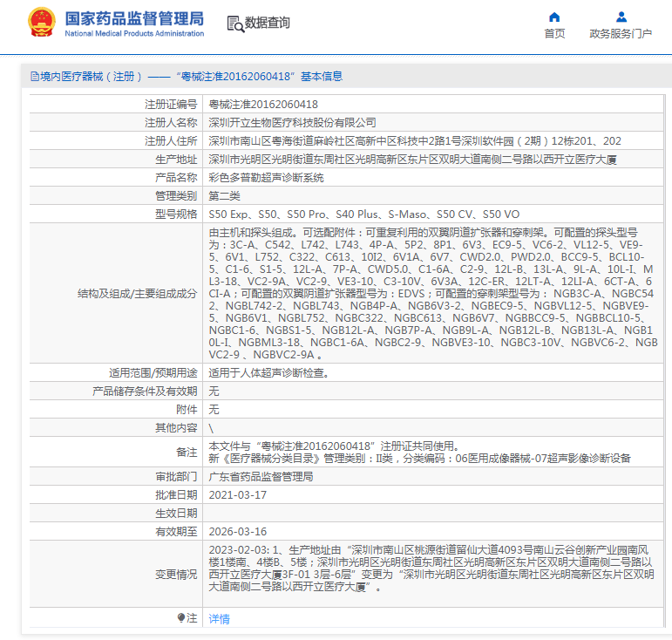The image size is (672, 640).
Task: Click the 政务服务门户 person icon
Action: (x=621, y=17)
